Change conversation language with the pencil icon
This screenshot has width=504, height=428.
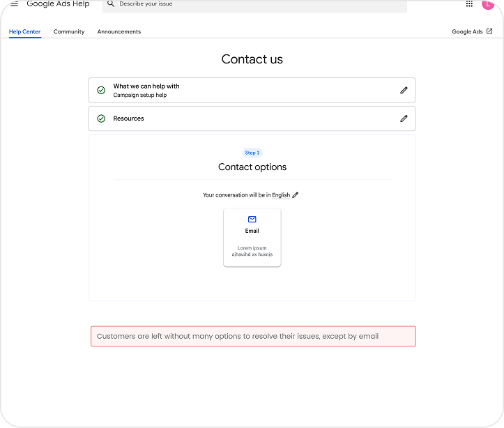(x=296, y=195)
